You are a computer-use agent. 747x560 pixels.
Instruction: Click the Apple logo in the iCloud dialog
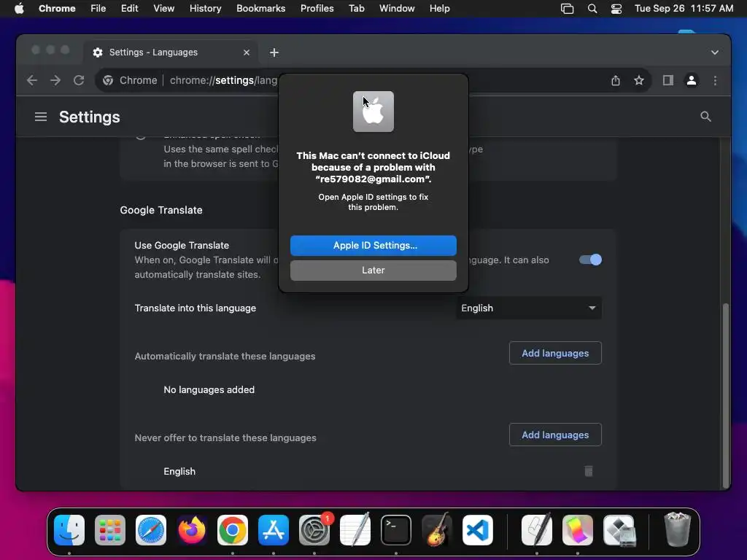pyautogui.click(x=373, y=112)
